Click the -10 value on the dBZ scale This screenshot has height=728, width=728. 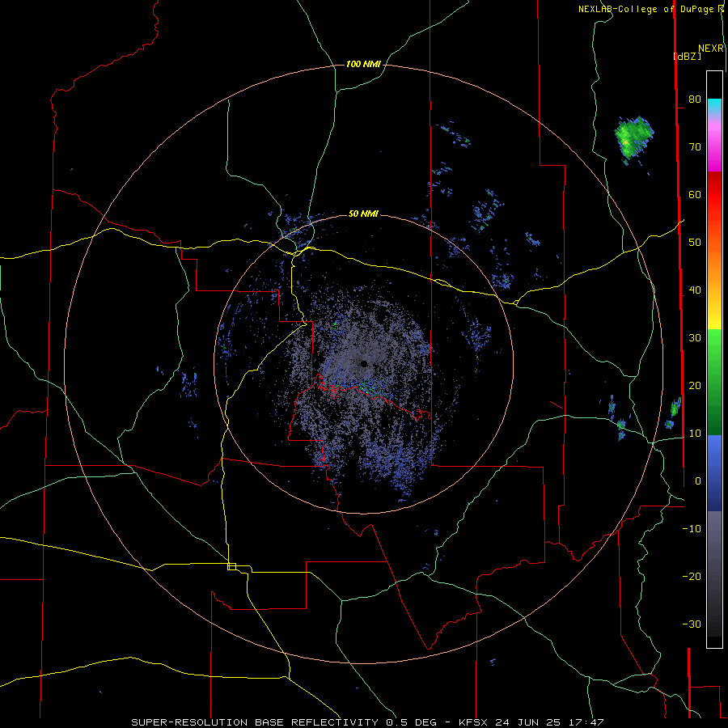[x=692, y=529]
